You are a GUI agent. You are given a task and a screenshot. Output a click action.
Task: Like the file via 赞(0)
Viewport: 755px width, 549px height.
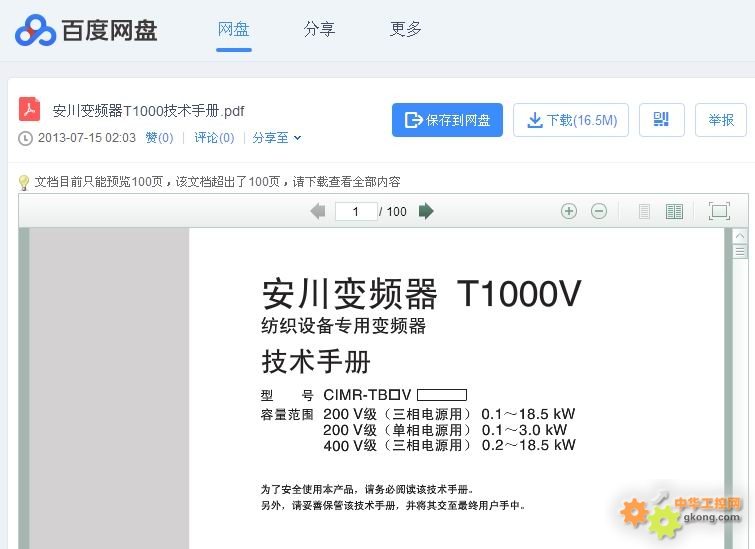(159, 138)
